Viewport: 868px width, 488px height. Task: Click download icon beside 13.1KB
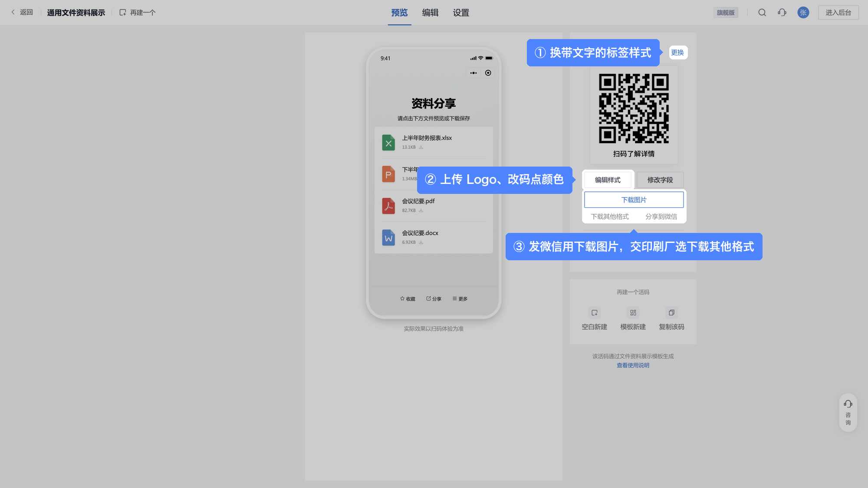pyautogui.click(x=421, y=147)
